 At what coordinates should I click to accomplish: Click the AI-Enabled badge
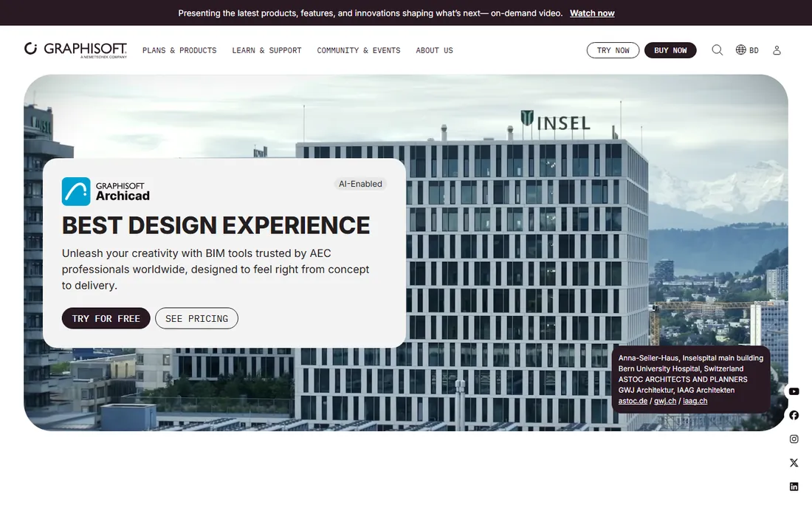[x=360, y=184]
